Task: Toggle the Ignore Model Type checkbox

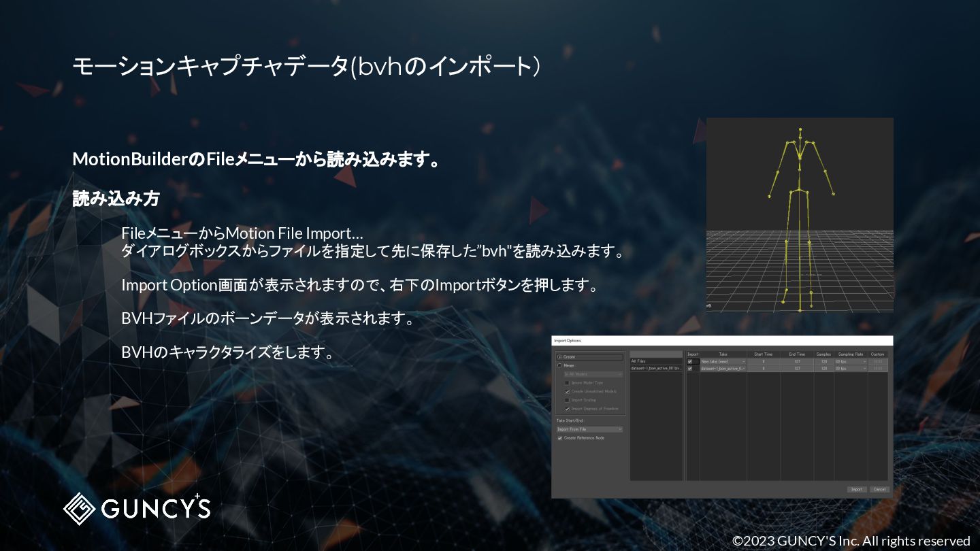Action: coord(567,383)
